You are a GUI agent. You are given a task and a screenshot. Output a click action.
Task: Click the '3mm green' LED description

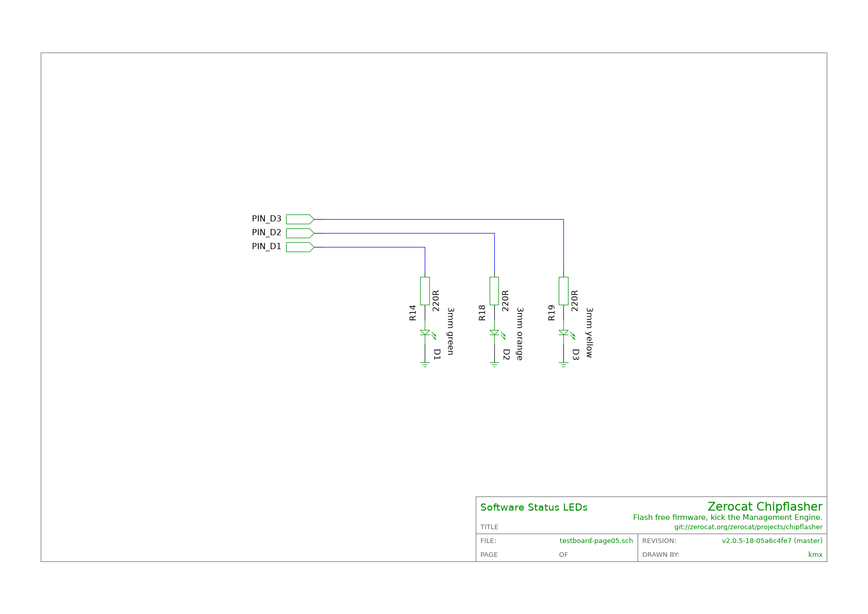(450, 331)
